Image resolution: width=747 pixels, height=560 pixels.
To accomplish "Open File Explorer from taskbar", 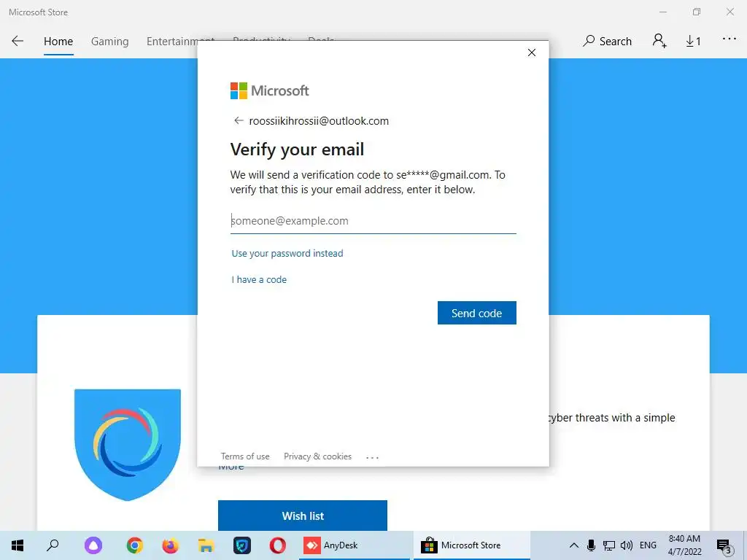I will [x=206, y=545].
